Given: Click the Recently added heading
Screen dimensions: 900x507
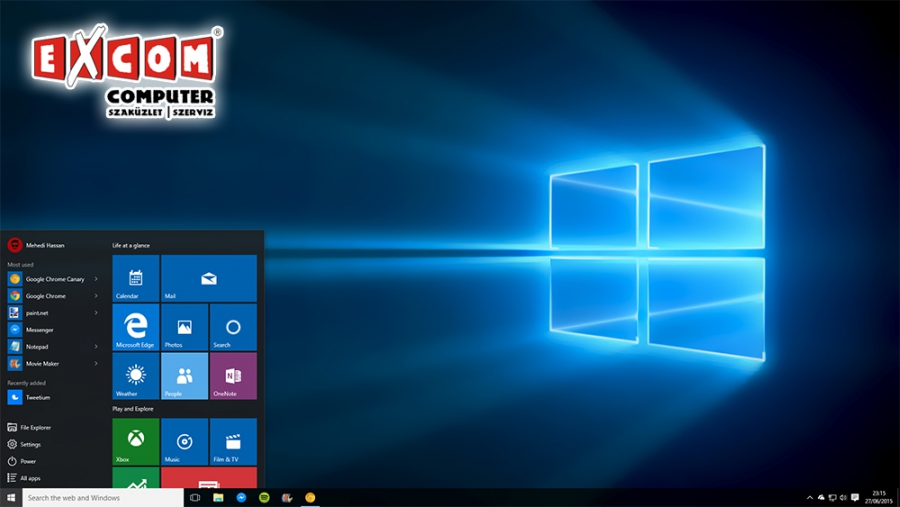Looking at the screenshot, I should (26, 383).
